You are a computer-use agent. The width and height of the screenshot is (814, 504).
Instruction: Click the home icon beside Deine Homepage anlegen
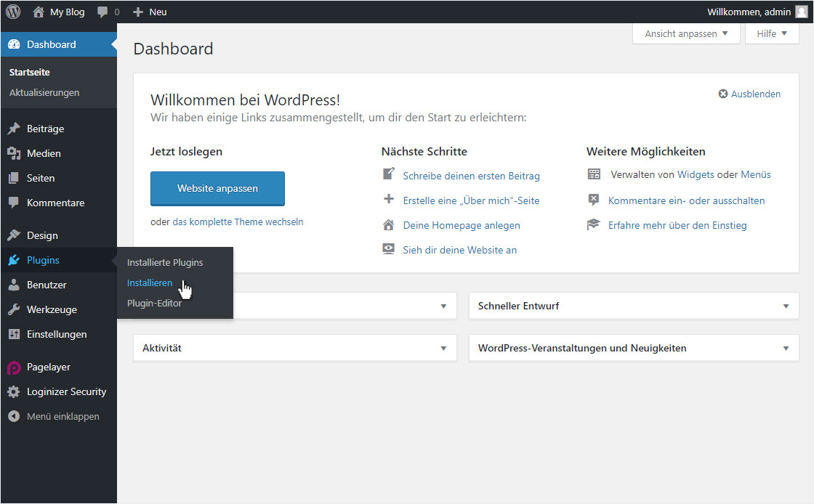(x=388, y=224)
